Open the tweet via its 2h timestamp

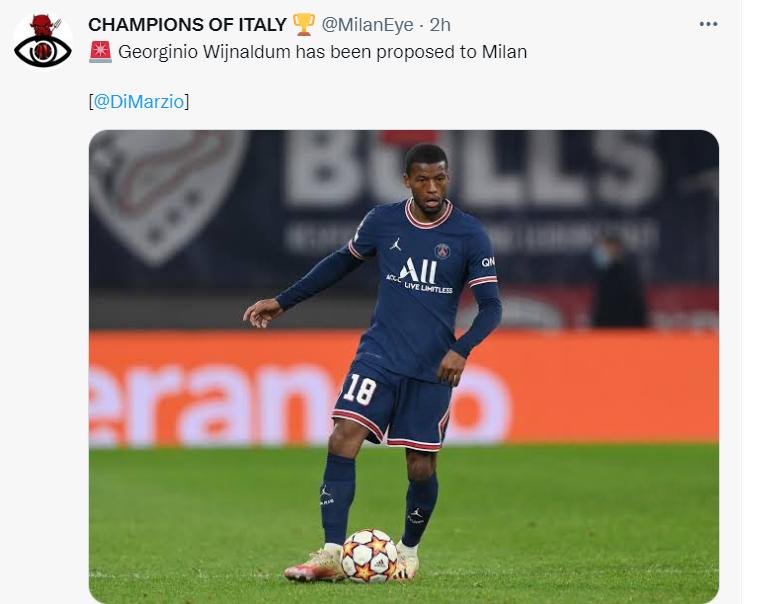tap(440, 25)
